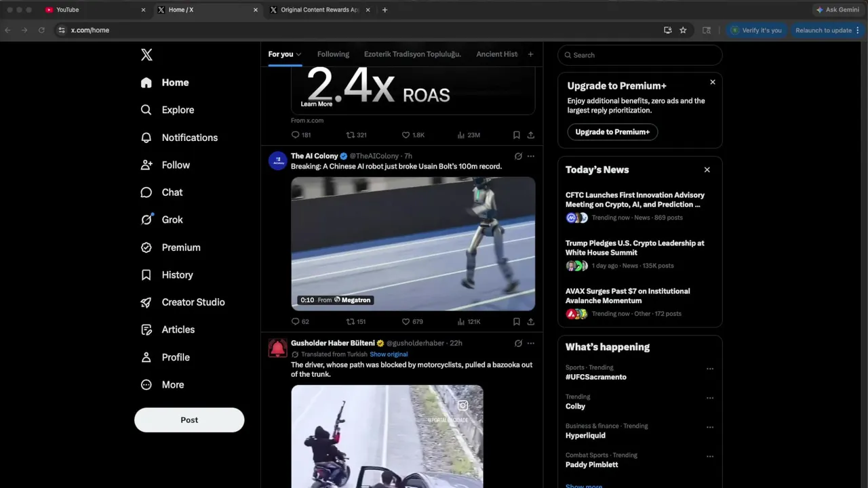Repost the 2.4x ROAS ad post
868x488 pixels.
(357, 135)
